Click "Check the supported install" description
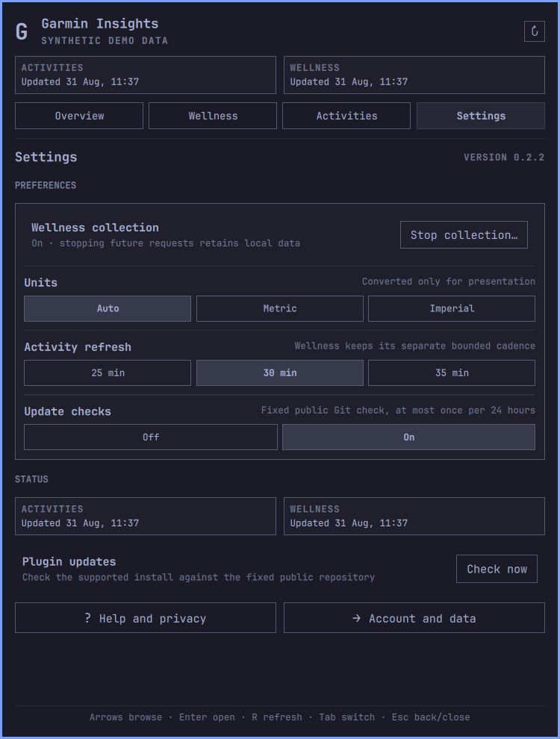The height and width of the screenshot is (739, 560). (x=199, y=577)
